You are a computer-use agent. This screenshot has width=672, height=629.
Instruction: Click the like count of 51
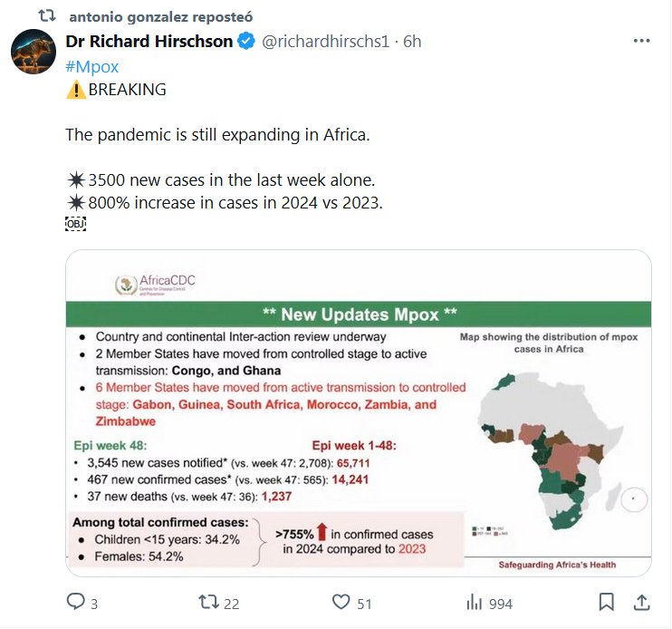[x=366, y=604]
